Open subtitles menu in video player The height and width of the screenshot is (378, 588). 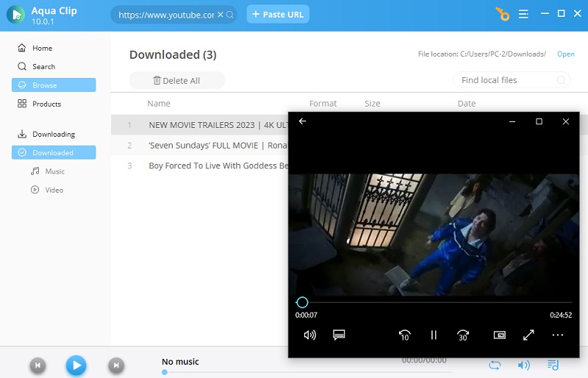pos(339,335)
